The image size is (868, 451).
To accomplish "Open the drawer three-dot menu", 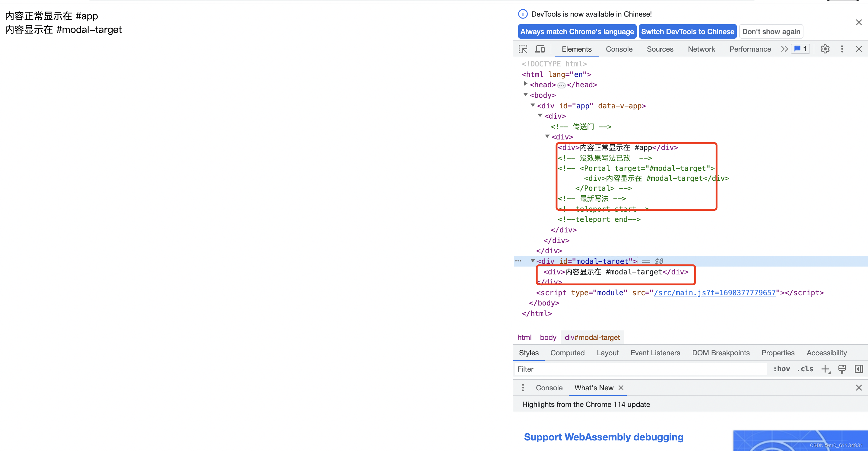I will click(x=523, y=388).
